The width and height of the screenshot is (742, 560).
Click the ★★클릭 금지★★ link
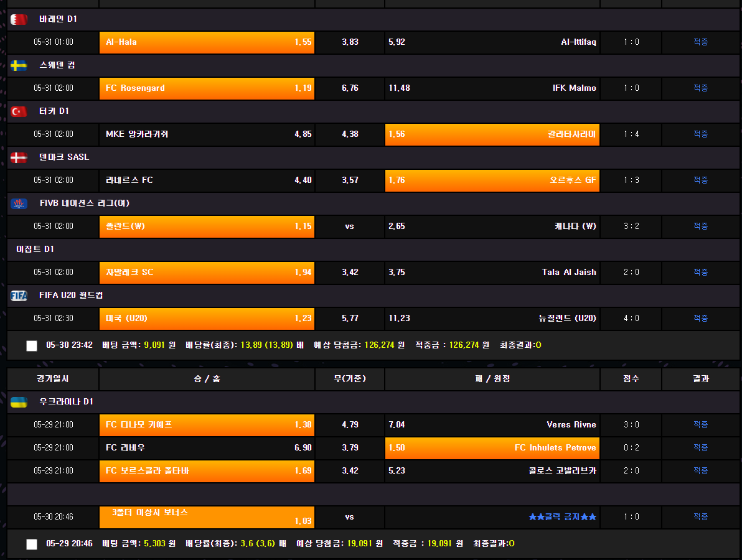562,517
